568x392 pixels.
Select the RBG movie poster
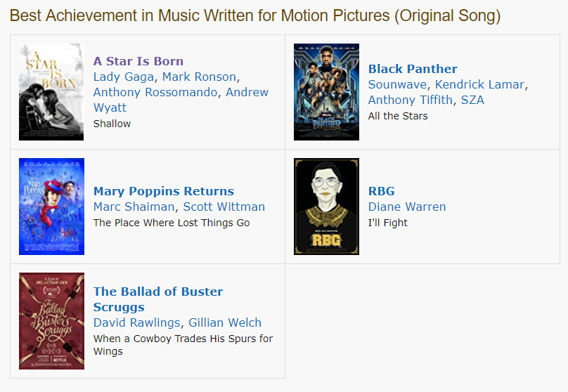click(x=326, y=207)
